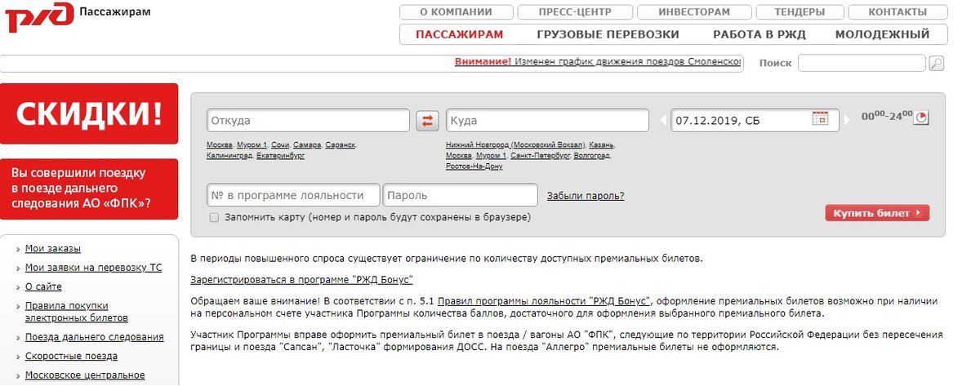Screen dimensions: 980x386
Task: Click the red 'СКИДКИ!' banner
Action: (x=89, y=113)
